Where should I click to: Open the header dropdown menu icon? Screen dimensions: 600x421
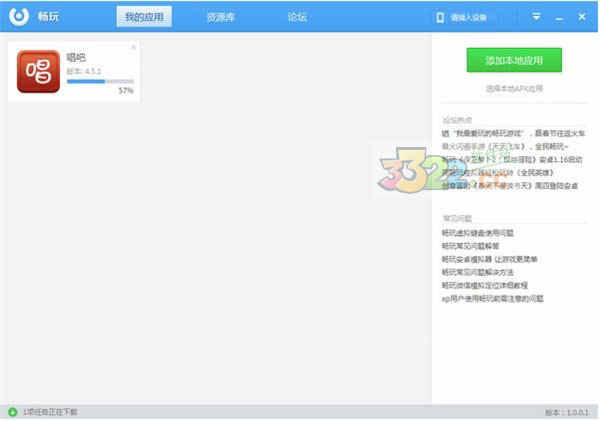536,16
